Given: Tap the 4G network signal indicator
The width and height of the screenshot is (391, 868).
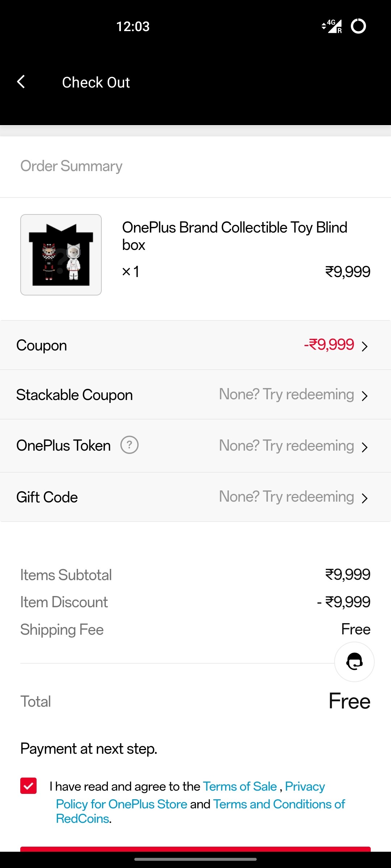Looking at the screenshot, I should click(333, 26).
